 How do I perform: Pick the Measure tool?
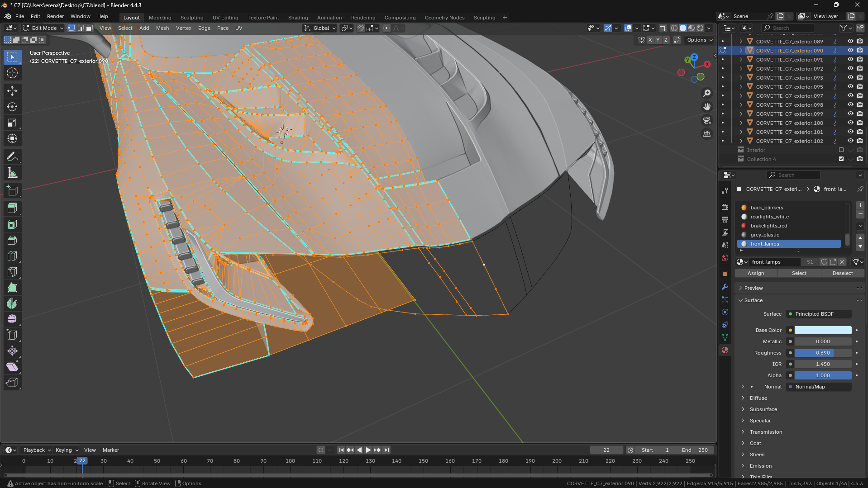tap(12, 173)
